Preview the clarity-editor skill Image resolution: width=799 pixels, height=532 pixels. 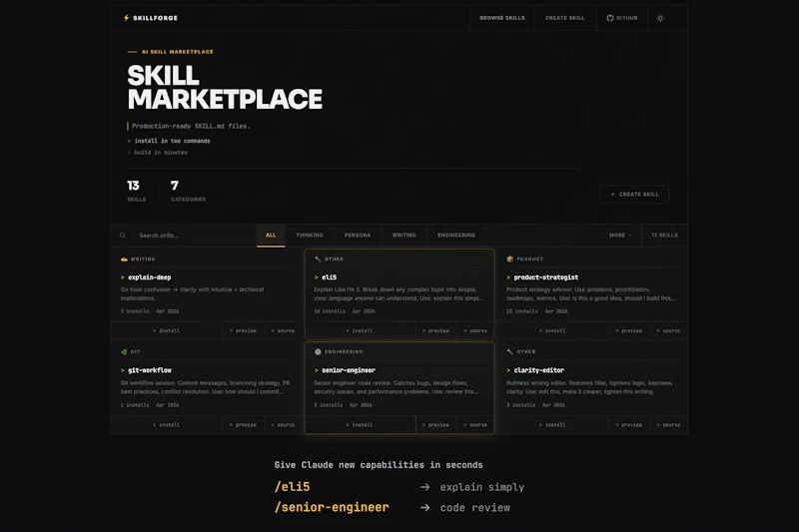(x=629, y=424)
